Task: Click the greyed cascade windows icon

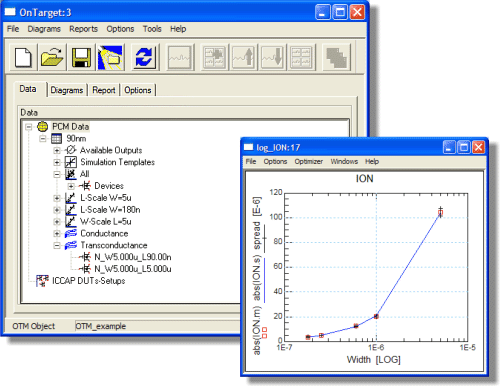Action: click(x=337, y=57)
